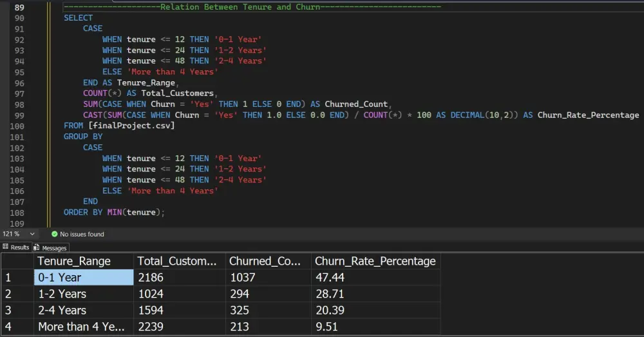Click the cell with value 2186

tap(180, 278)
